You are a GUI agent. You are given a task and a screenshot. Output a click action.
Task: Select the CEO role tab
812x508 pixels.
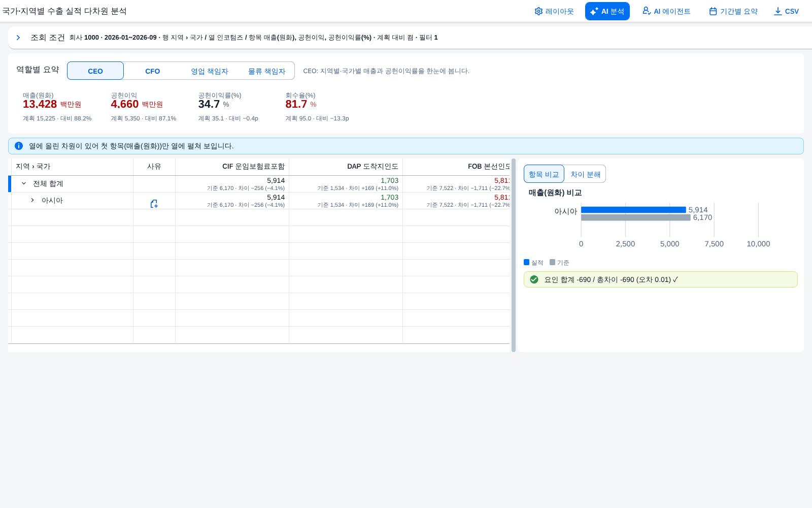pos(95,71)
